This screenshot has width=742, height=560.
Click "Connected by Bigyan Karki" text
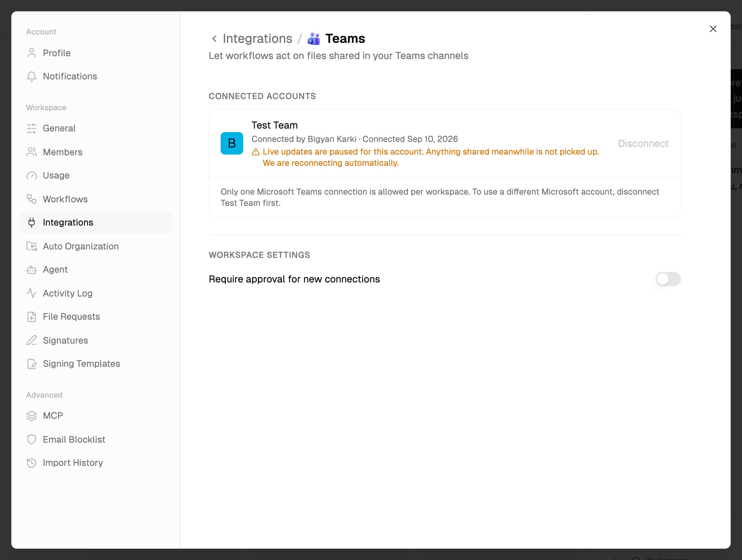click(304, 139)
